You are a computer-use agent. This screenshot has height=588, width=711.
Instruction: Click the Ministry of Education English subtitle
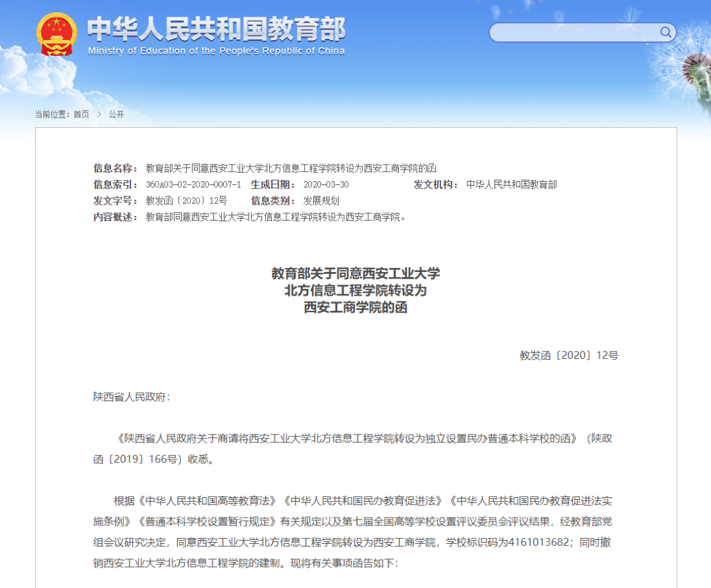tap(217, 51)
